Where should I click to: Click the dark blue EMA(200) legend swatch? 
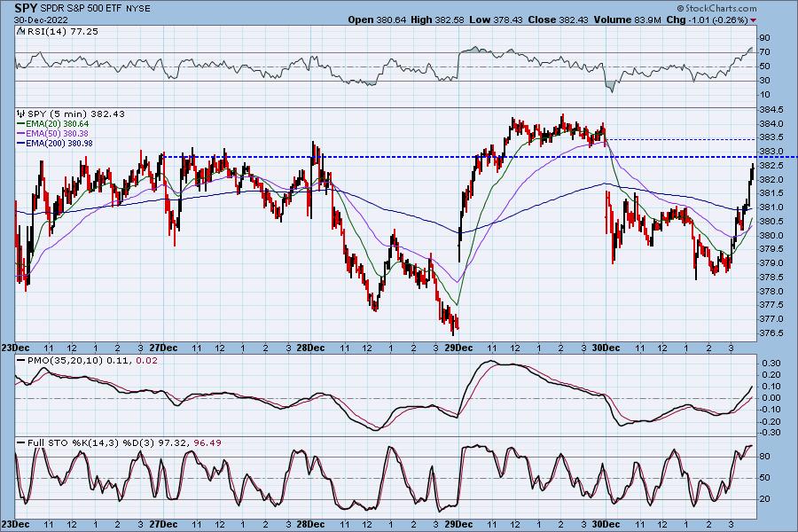pyautogui.click(x=21, y=143)
